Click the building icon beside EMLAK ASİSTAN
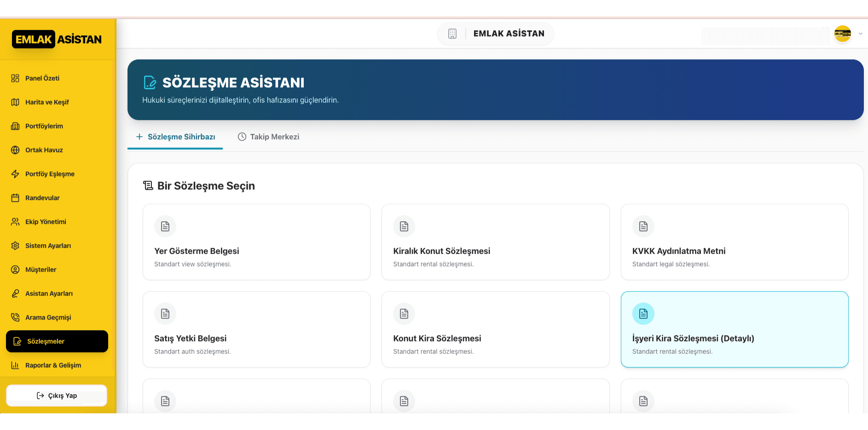Screen dimensions: 868x430 (x=452, y=34)
